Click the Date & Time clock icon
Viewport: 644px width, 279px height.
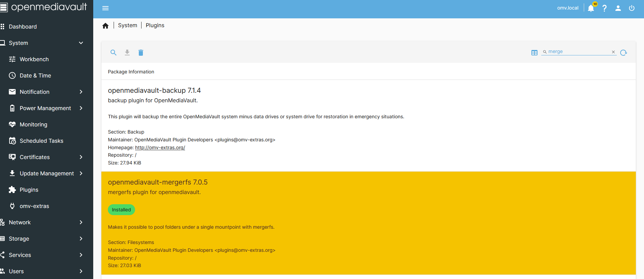click(x=12, y=75)
